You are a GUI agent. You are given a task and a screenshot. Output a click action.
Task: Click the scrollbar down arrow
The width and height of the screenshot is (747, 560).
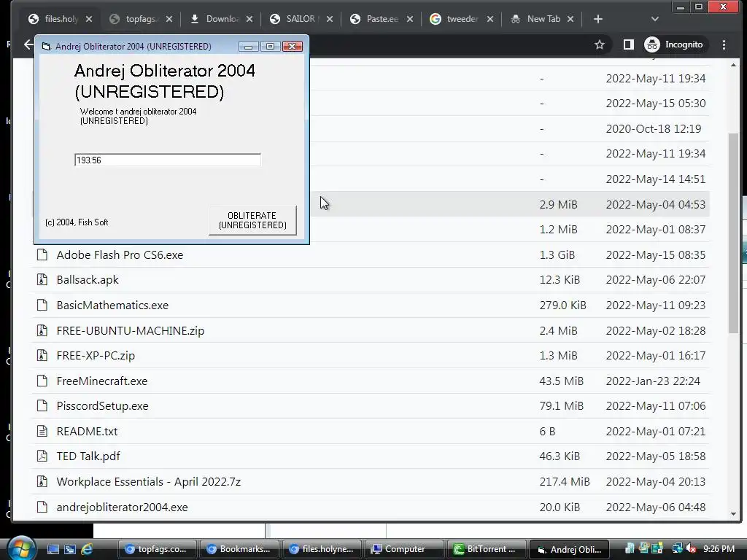point(733,514)
